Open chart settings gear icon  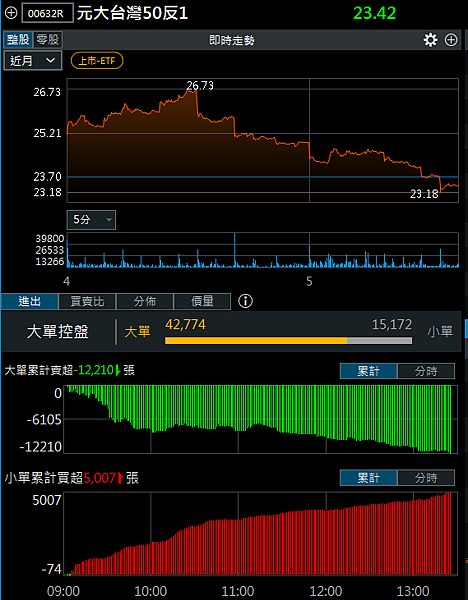(x=430, y=40)
